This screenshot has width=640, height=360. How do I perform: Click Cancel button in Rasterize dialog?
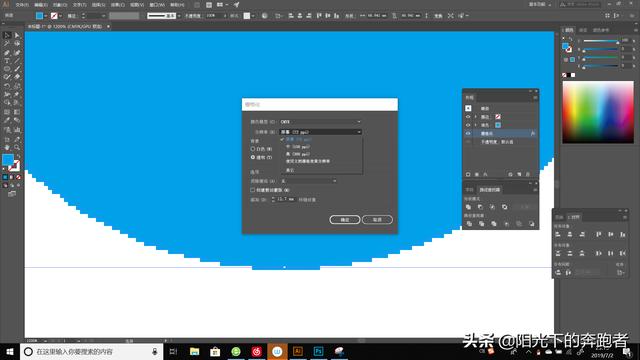coord(377,220)
